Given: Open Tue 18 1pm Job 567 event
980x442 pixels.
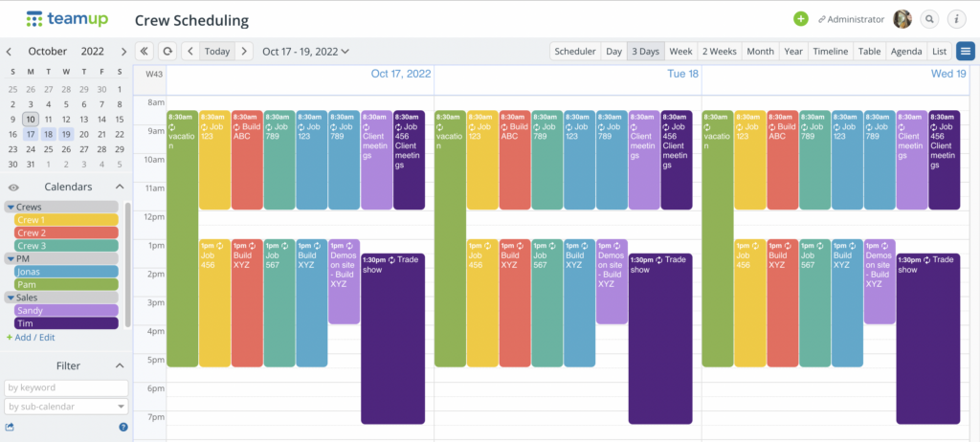Looking at the screenshot, I should (x=547, y=302).
